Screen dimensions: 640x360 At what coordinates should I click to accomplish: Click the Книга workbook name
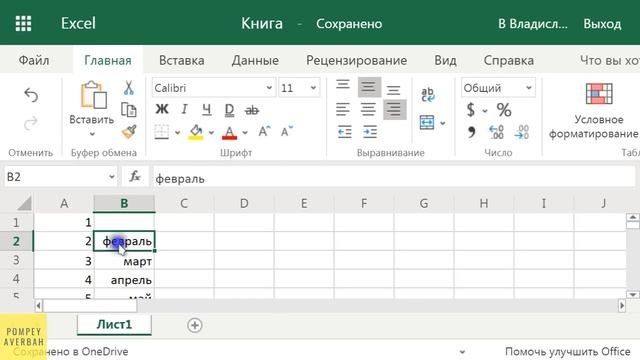[262, 24]
